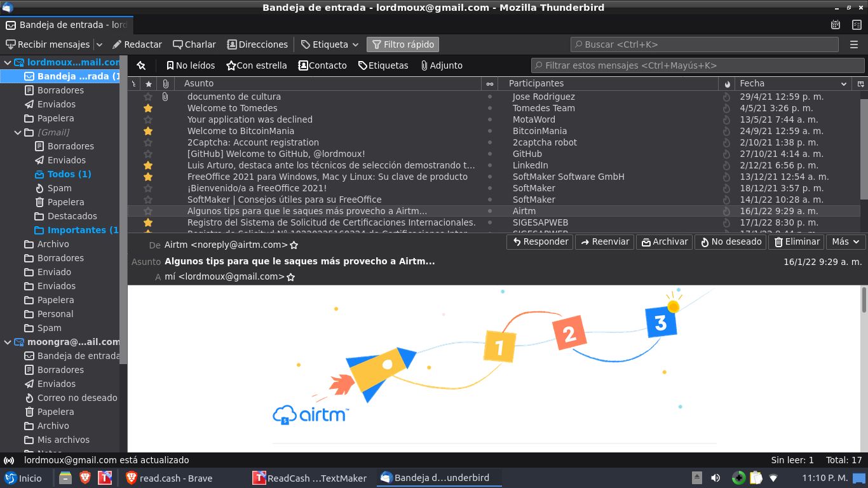Screen dimensions: 868x488
Task: Open lordmoux Borradores folder under Bandeja
Action: tap(60, 90)
